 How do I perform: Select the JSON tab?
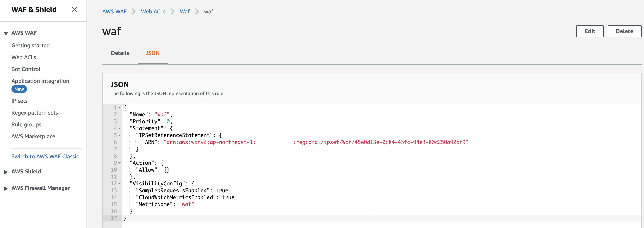(x=153, y=53)
